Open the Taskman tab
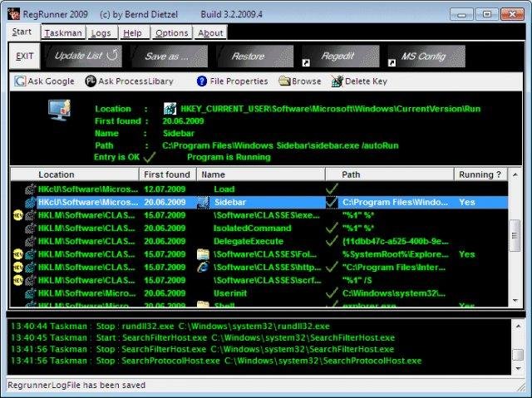532x398 pixels. [63, 33]
